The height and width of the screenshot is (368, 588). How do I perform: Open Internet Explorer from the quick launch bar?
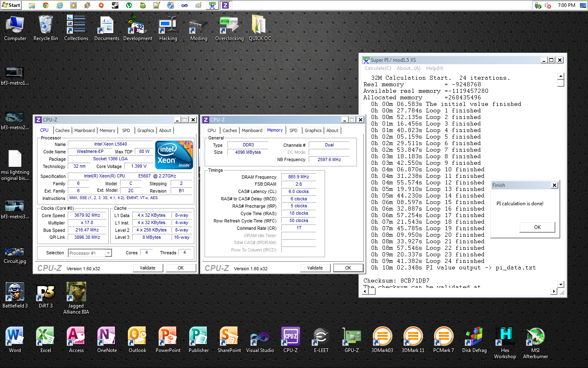click(60, 5)
